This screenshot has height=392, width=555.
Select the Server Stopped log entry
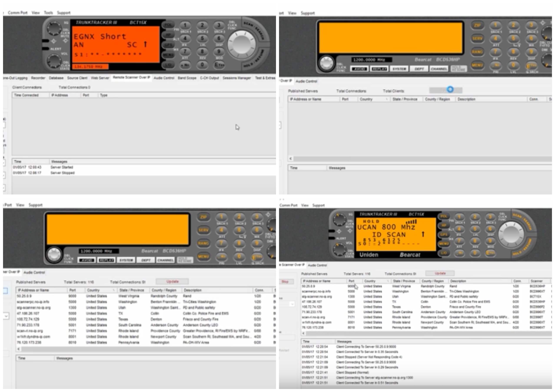click(144, 173)
